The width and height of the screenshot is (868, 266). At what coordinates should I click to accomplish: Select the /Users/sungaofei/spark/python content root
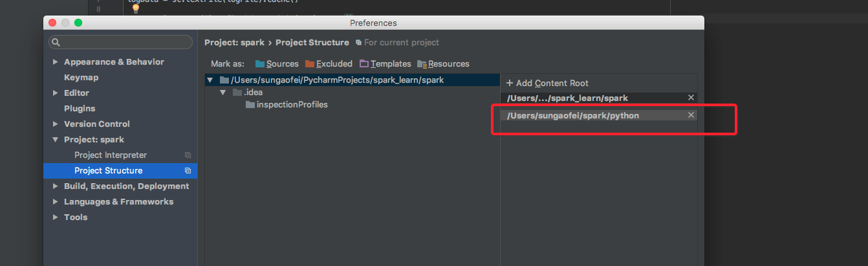point(573,115)
